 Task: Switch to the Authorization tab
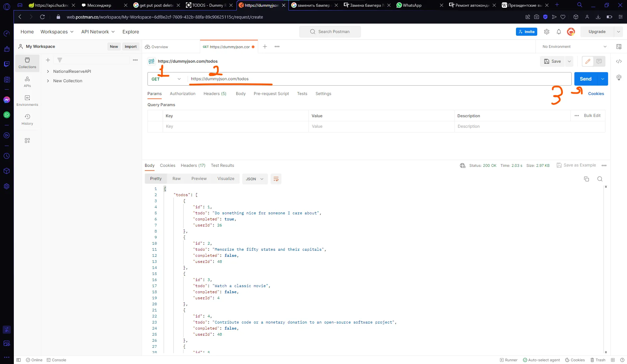coord(183,94)
